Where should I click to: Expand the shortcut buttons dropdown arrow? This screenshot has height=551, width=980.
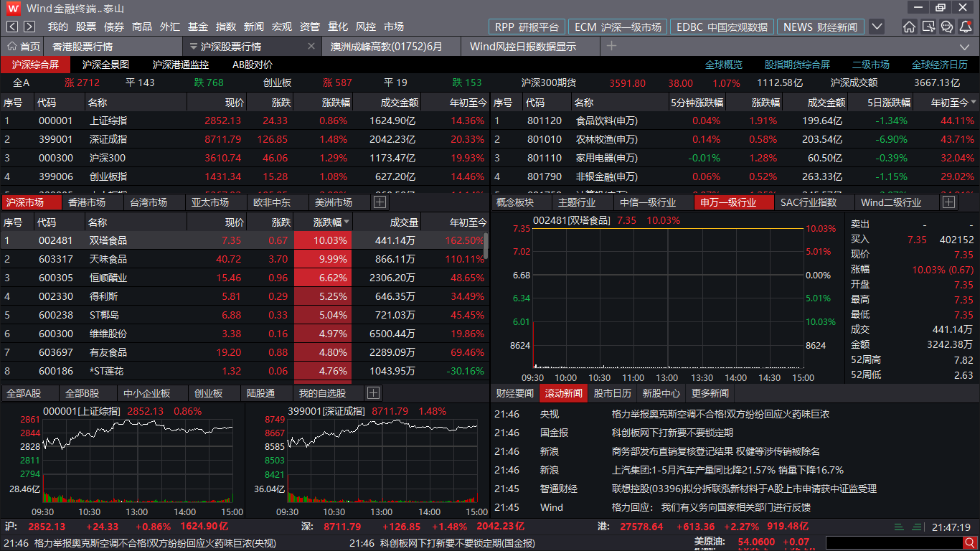point(877,27)
